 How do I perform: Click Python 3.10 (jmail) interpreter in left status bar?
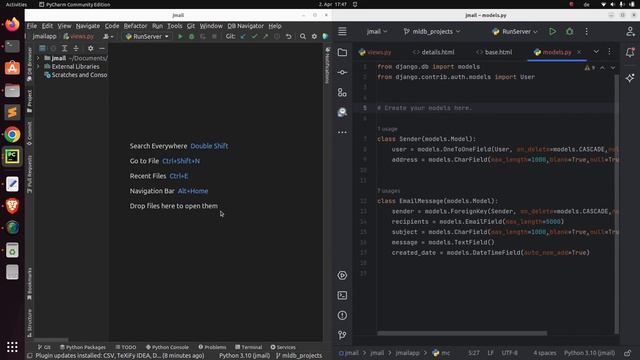(x=244, y=356)
